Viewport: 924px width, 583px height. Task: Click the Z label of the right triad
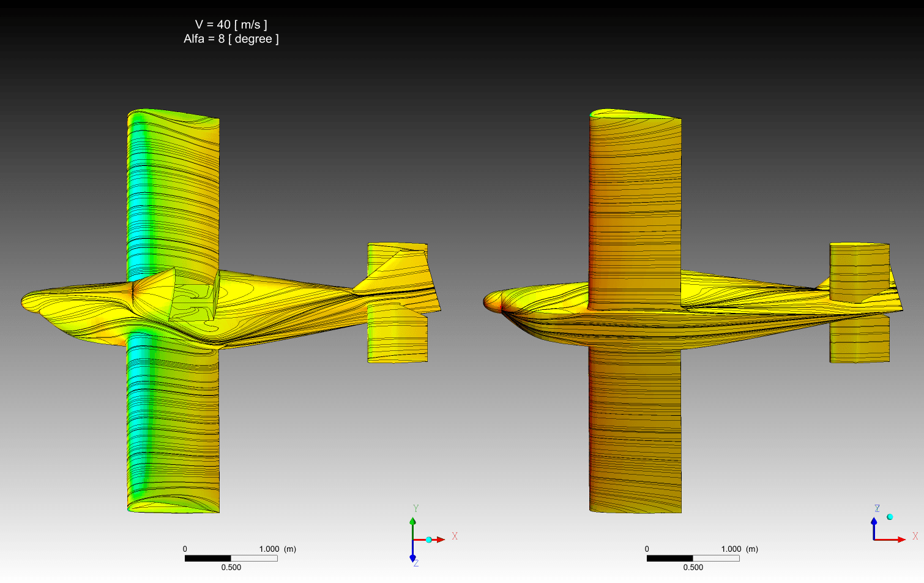(x=877, y=508)
